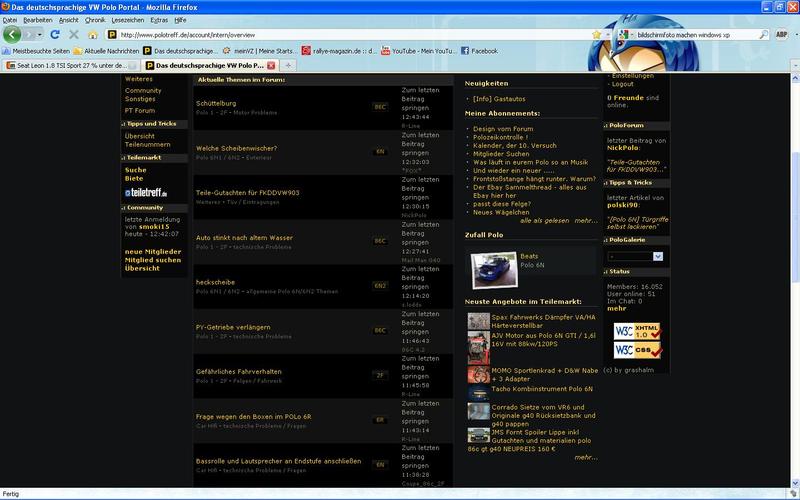Open the Ansicht menu
This screenshot has width=800, height=500.
[68, 20]
